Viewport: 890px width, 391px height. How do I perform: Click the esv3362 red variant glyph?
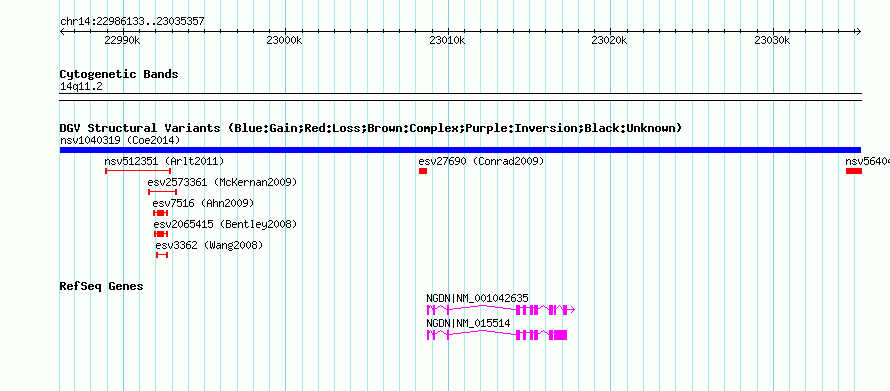(x=162, y=255)
